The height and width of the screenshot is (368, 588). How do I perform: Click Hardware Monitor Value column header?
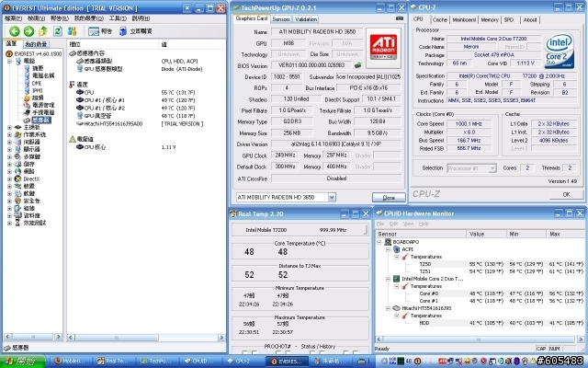tap(487, 234)
